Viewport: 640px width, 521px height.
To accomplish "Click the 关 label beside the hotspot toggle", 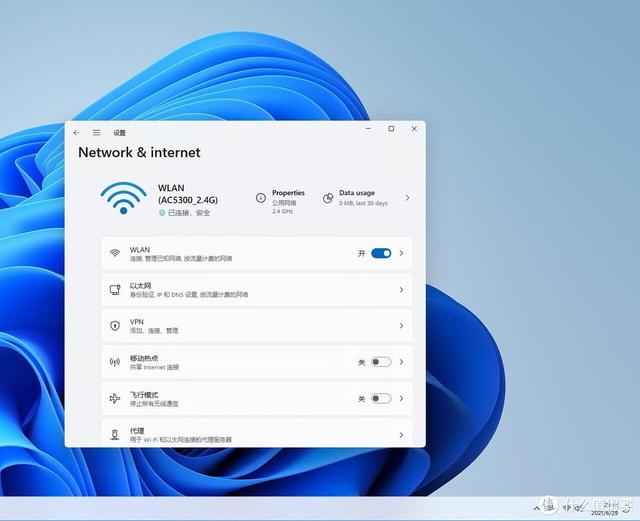I will (x=361, y=362).
